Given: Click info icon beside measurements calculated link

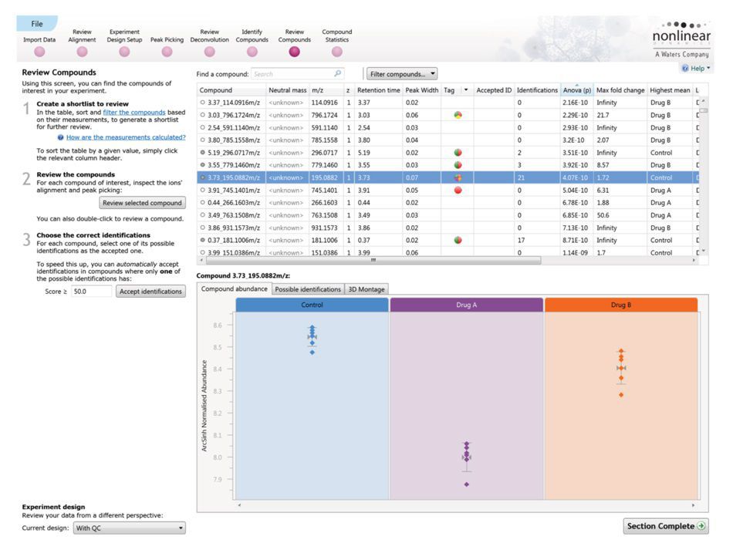Looking at the screenshot, I should (61, 137).
